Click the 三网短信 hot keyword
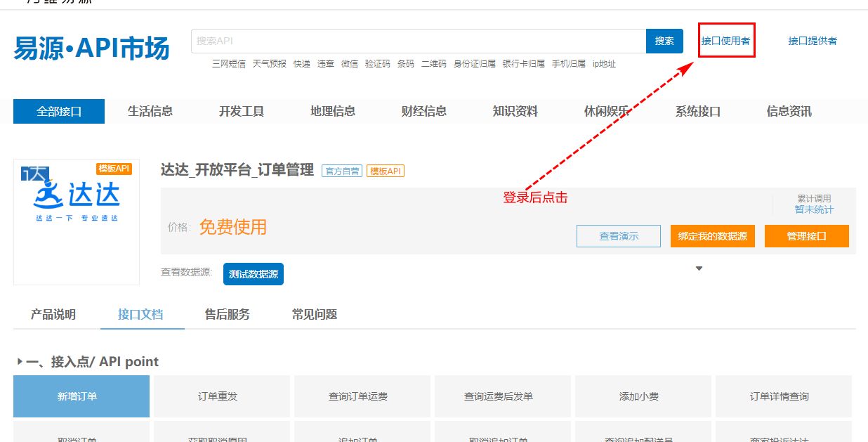Image resolution: width=868 pixels, height=442 pixels. click(229, 64)
